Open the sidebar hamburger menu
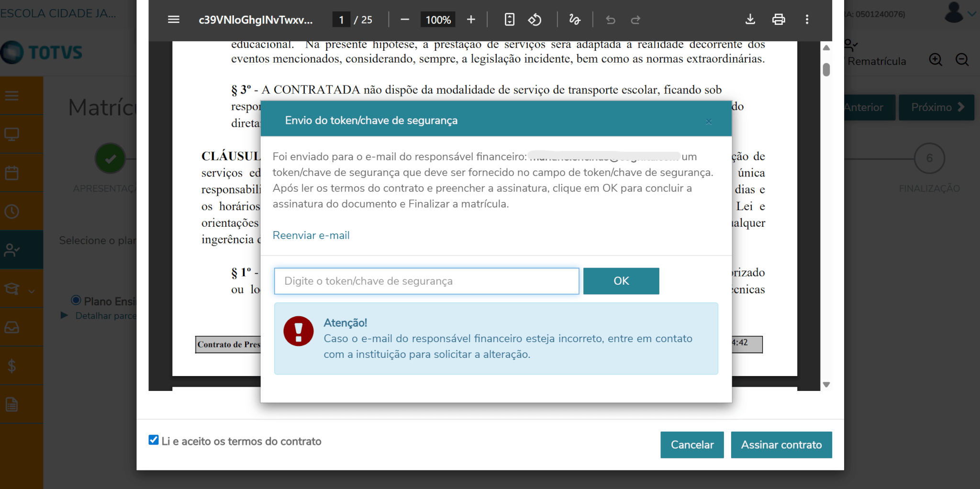The width and height of the screenshot is (980, 489). pos(12,96)
